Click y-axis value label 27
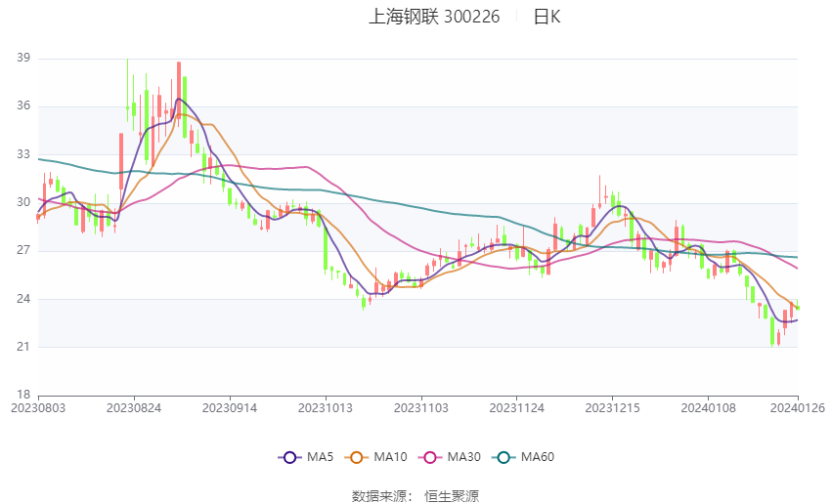 point(23,250)
